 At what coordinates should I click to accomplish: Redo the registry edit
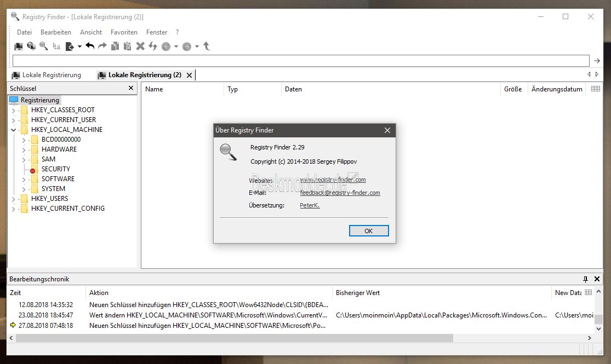[102, 46]
